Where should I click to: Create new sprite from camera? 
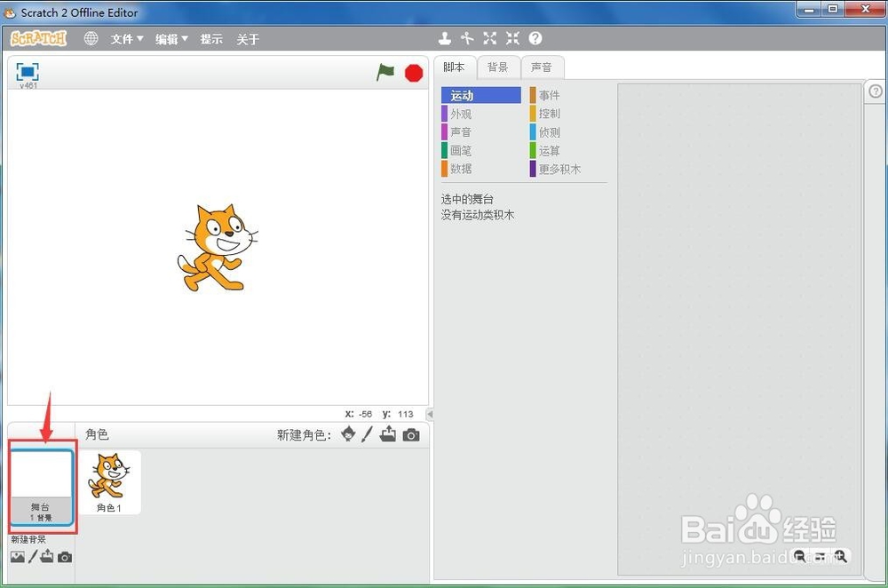(x=411, y=435)
